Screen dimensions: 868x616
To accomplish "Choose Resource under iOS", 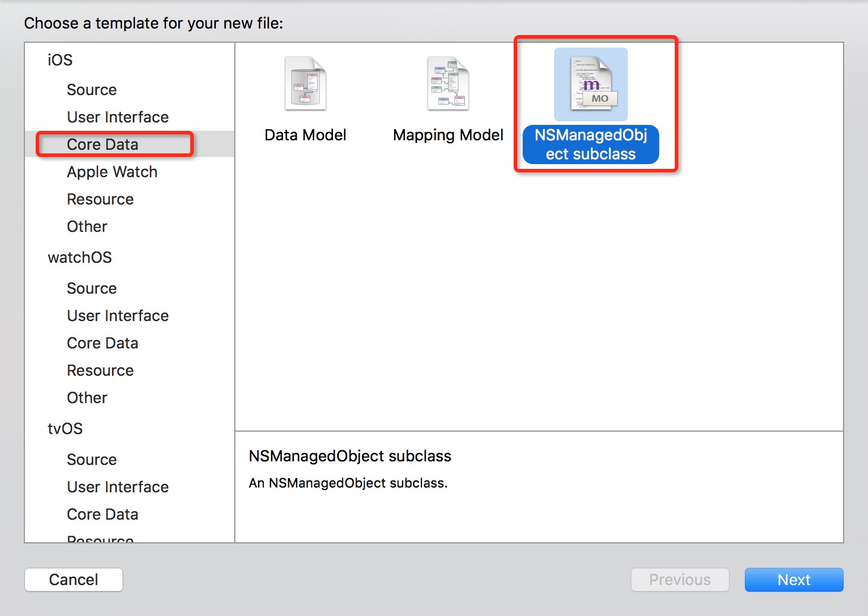I will pos(100,199).
